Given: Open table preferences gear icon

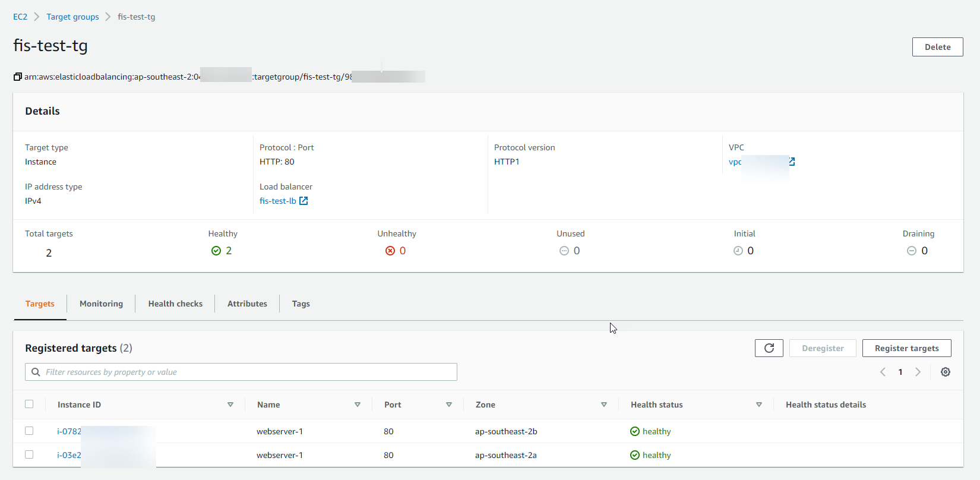Looking at the screenshot, I should point(946,372).
